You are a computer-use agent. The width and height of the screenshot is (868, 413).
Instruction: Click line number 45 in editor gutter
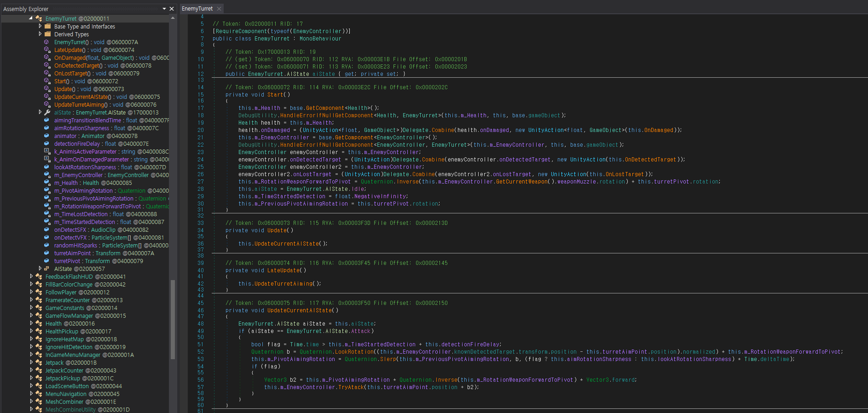(201, 303)
